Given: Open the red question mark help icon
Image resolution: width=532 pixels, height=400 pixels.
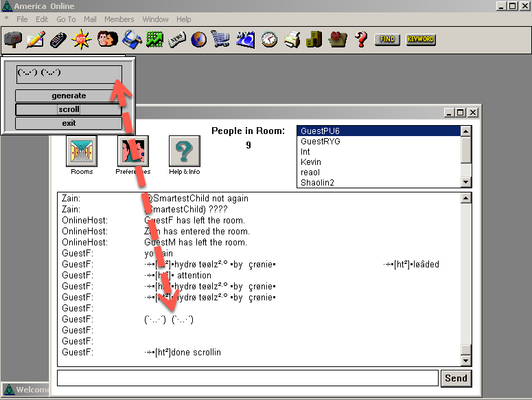Looking at the screenshot, I should point(361,39).
